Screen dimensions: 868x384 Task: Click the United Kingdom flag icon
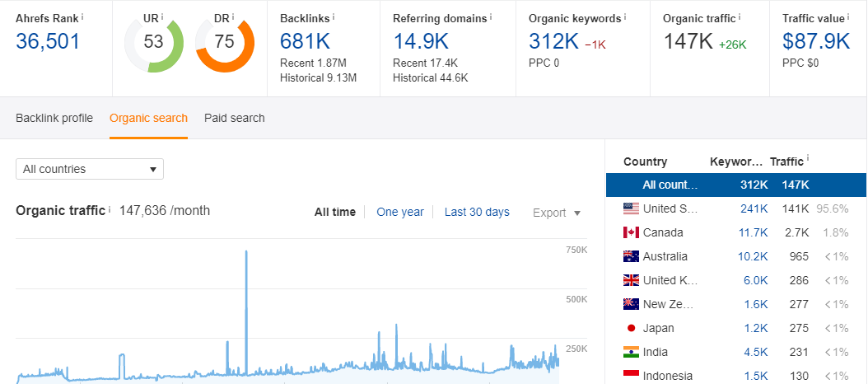click(x=631, y=280)
